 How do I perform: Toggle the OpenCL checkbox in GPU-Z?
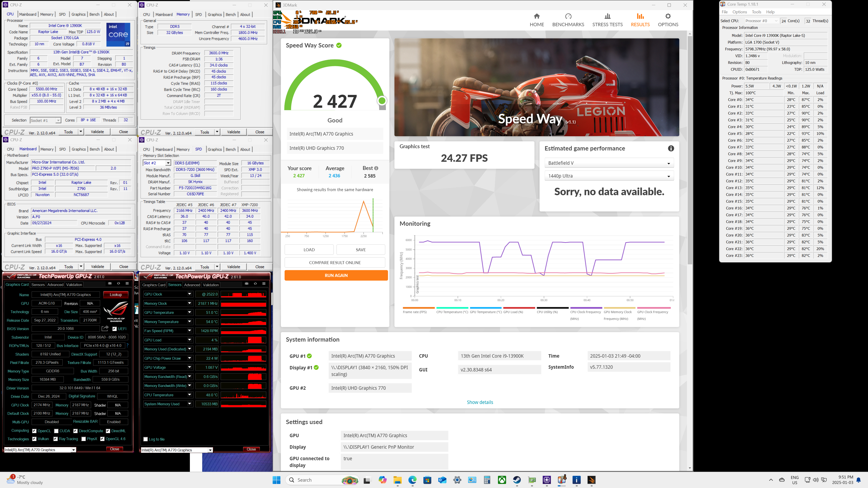point(34,431)
